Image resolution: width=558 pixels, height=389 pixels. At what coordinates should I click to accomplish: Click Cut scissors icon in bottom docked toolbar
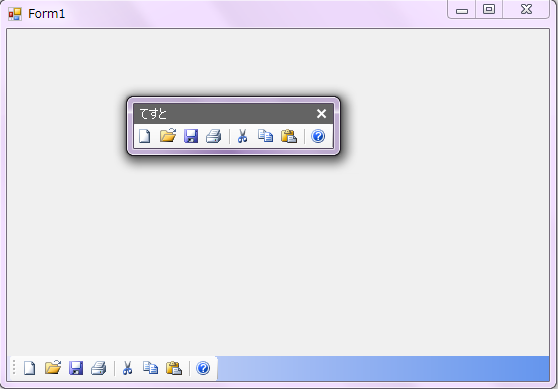click(x=127, y=368)
